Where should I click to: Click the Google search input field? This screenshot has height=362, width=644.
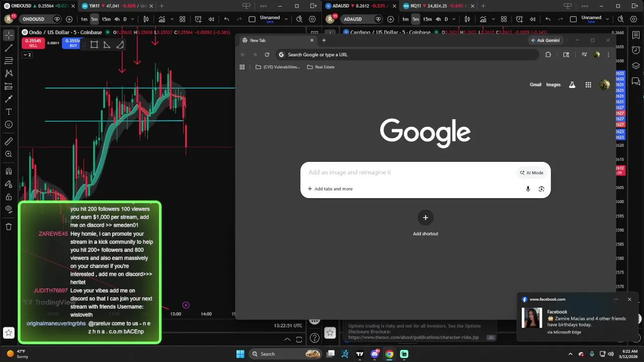click(x=410, y=172)
